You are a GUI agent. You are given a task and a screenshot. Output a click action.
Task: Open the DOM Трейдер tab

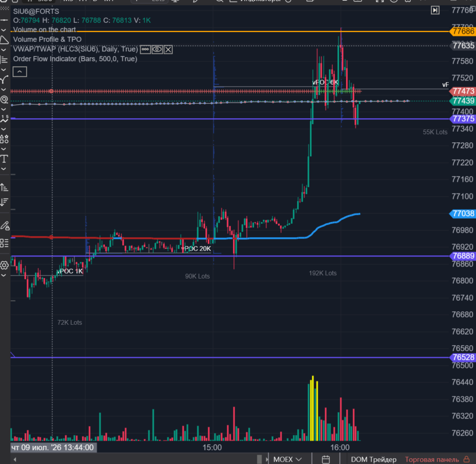[373, 459]
